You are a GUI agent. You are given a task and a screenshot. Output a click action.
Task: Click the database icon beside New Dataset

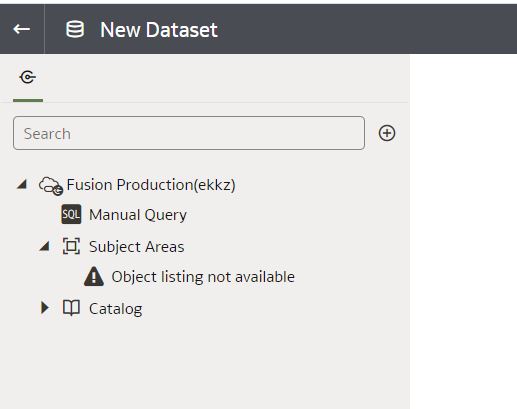(75, 29)
